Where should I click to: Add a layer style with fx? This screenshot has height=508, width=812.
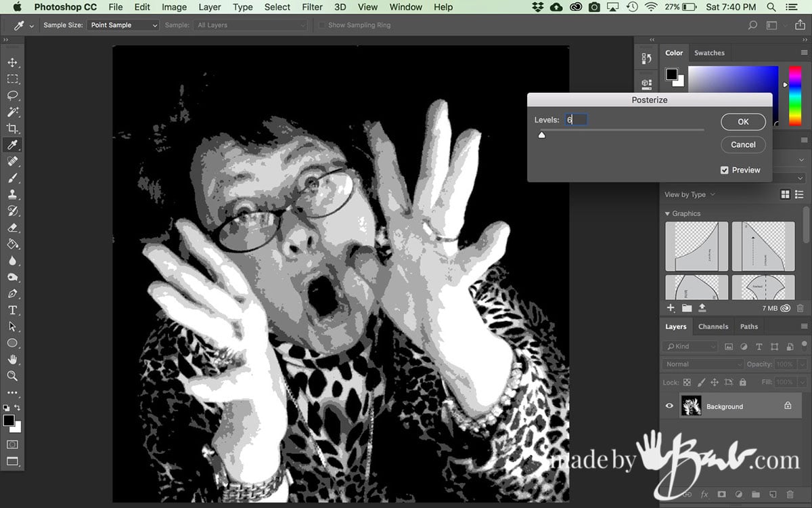704,495
